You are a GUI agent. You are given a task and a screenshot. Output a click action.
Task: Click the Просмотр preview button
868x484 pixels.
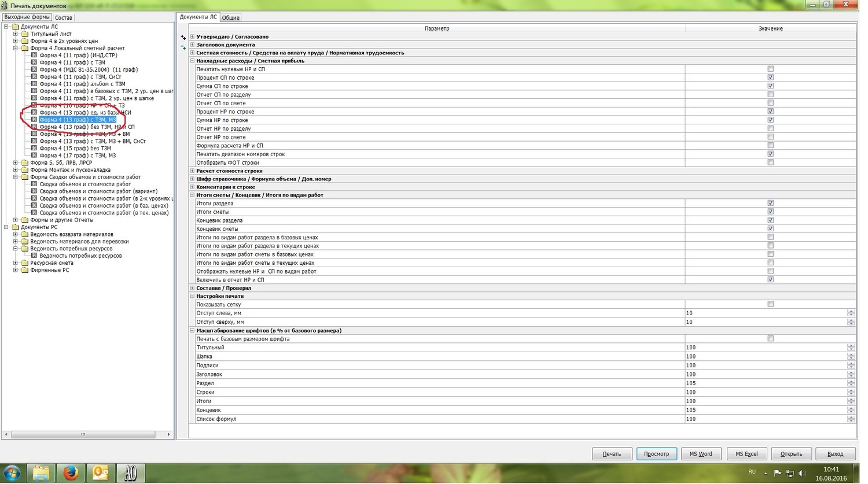point(657,455)
